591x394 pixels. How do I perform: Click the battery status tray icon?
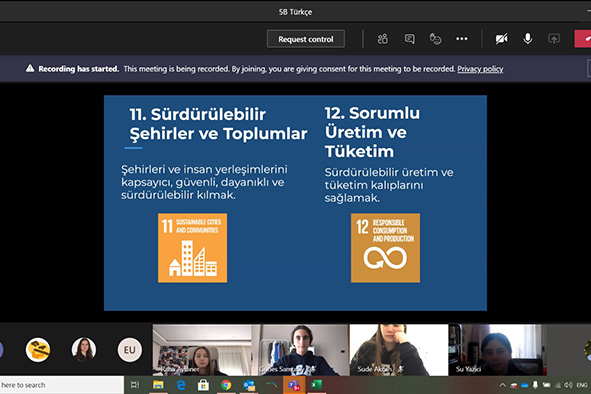[x=547, y=385]
